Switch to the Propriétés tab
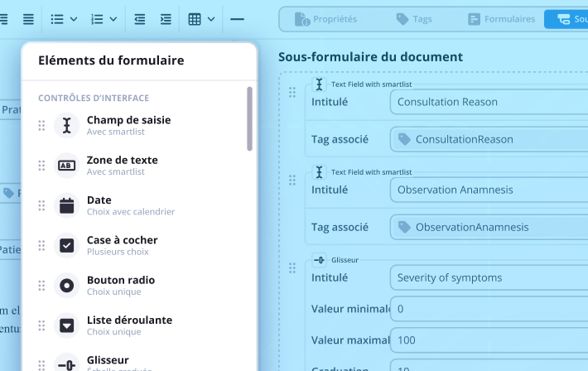The height and width of the screenshot is (371, 588). tap(325, 19)
